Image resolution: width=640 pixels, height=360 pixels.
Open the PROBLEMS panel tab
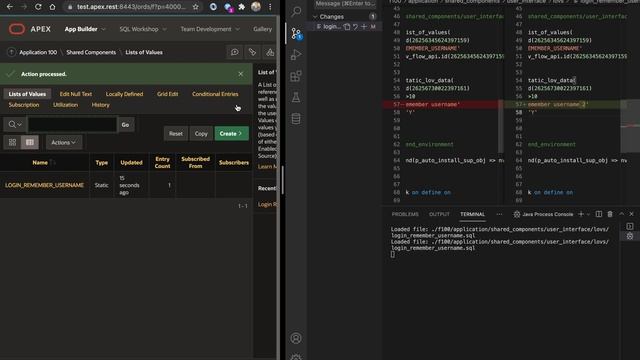pos(405,214)
